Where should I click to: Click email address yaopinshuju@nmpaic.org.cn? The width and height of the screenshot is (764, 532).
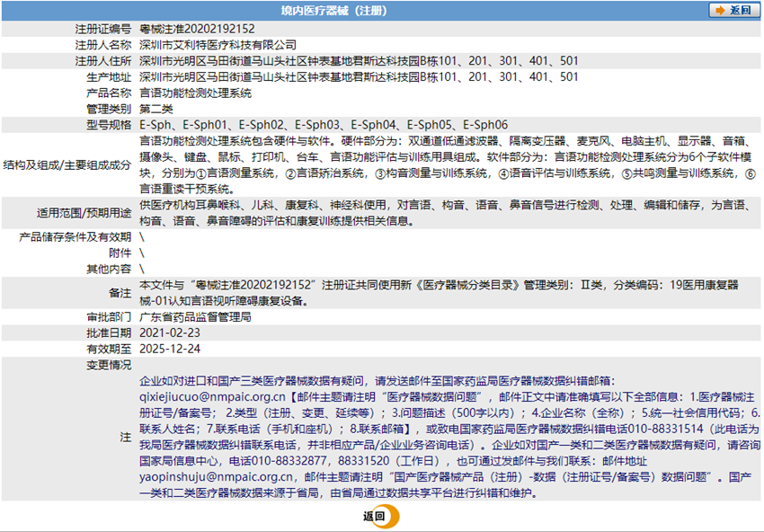217,477
